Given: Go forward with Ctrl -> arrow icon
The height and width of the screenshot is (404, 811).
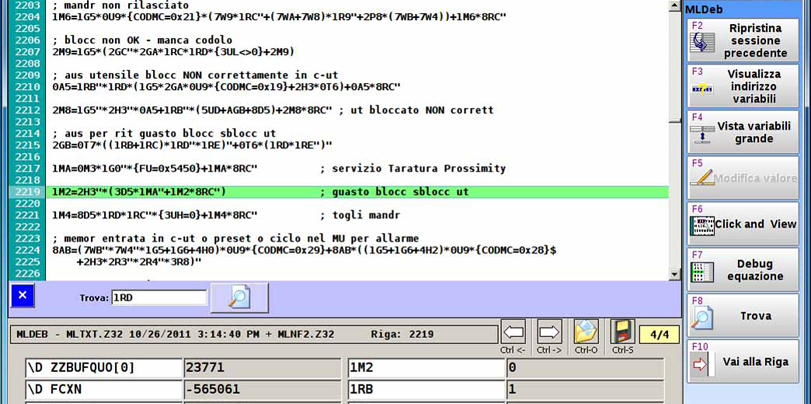Looking at the screenshot, I should coord(549,332).
